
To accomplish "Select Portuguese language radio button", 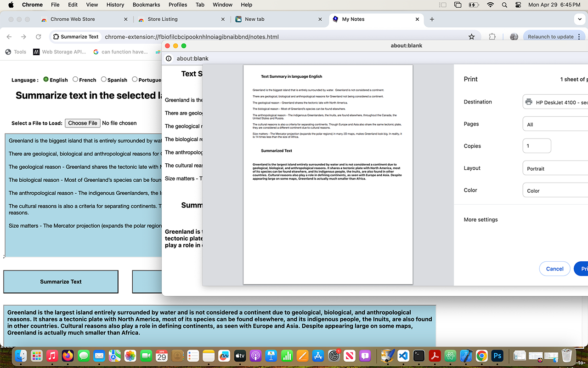I will tap(135, 79).
